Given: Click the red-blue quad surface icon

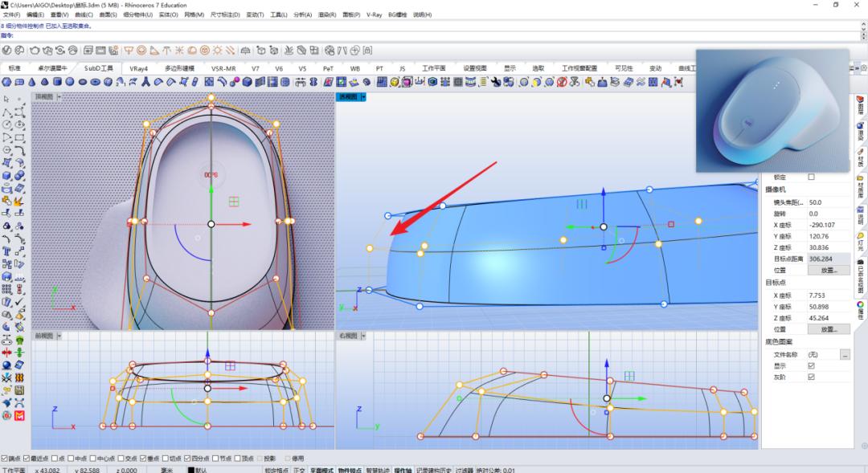Looking at the screenshot, I should 328,82.
